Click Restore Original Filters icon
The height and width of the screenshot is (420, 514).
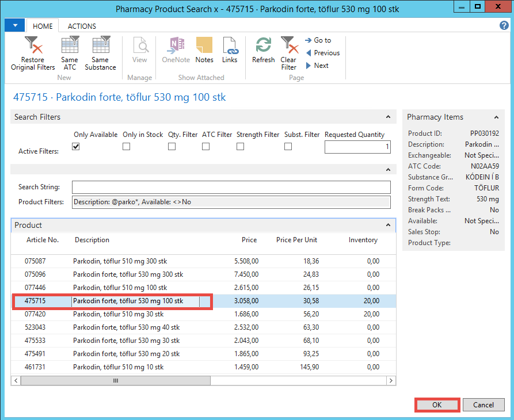[x=33, y=45]
